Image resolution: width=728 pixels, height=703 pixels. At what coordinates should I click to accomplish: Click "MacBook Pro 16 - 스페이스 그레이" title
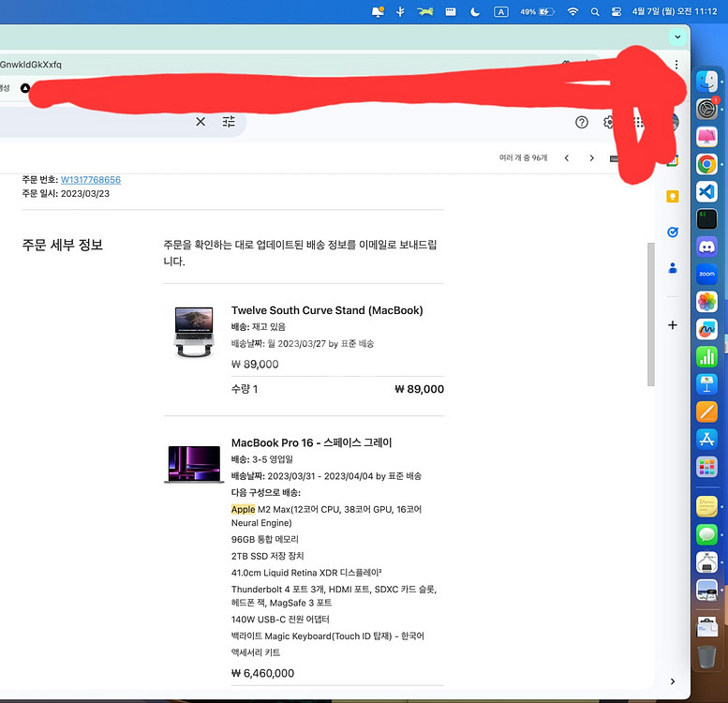click(312, 442)
